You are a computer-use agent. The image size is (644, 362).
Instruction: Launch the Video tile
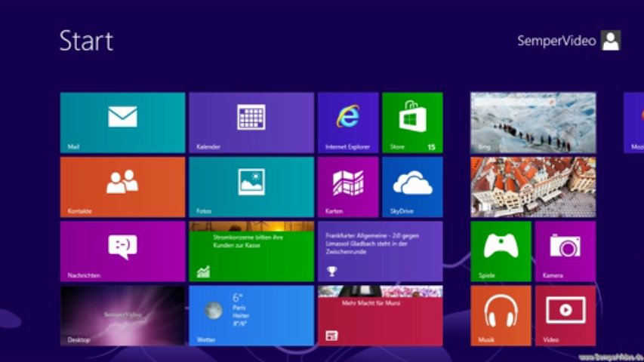(565, 314)
